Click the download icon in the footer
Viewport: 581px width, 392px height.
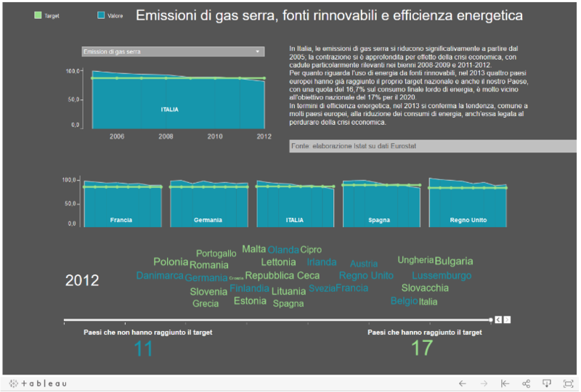click(548, 383)
